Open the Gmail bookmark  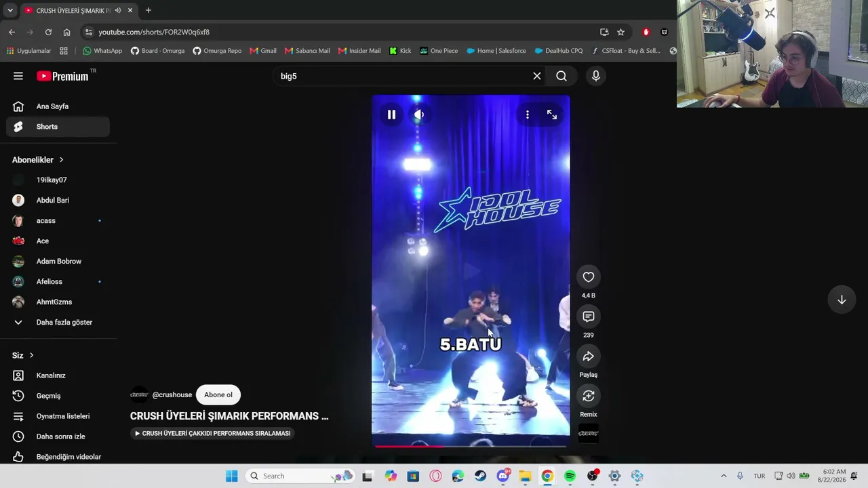pos(263,51)
